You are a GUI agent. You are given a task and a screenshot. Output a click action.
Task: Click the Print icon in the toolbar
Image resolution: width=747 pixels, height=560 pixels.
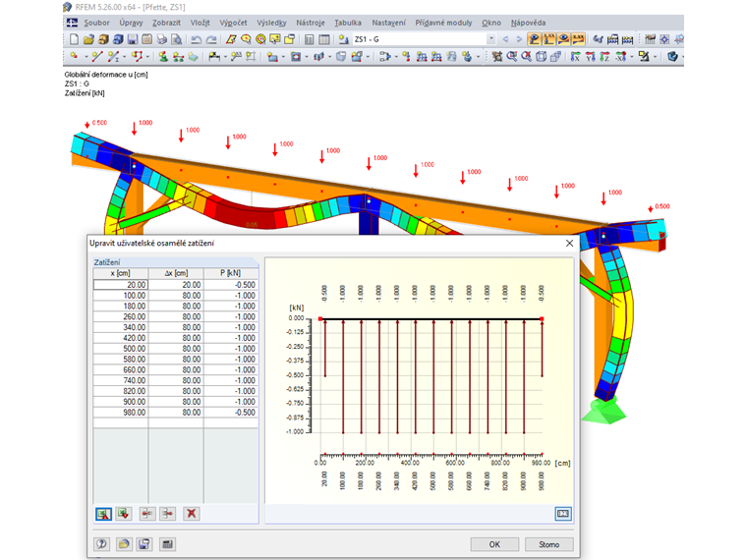pos(162,39)
